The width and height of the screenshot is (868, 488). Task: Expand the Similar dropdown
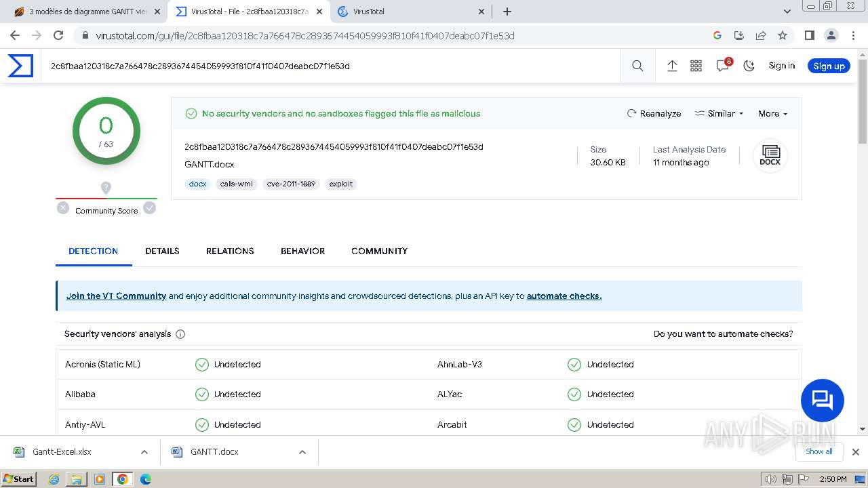click(x=719, y=114)
